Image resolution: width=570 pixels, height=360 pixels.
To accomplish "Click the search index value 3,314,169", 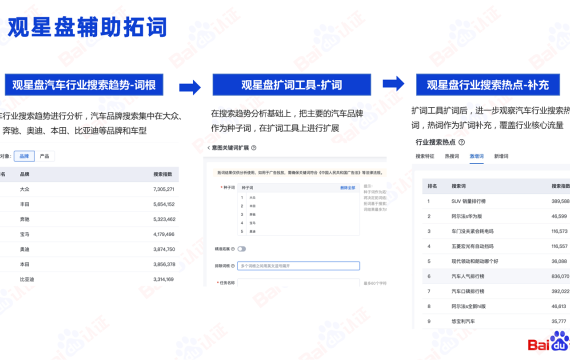I will (x=164, y=279).
